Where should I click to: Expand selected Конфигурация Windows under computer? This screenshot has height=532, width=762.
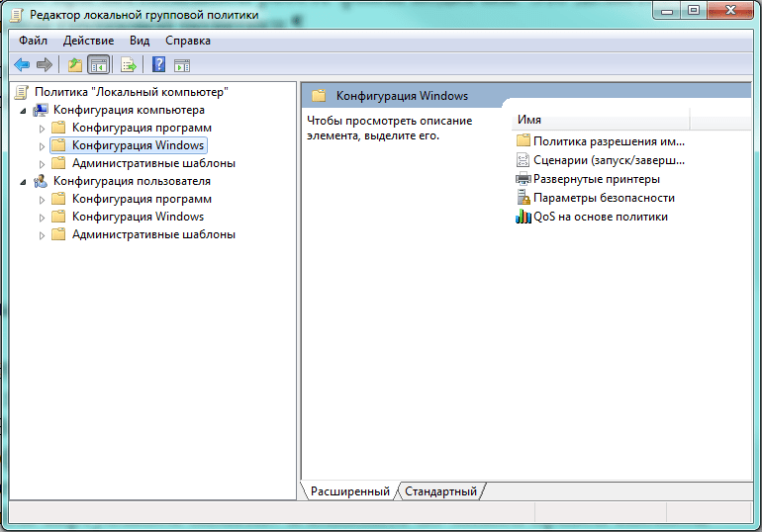(x=42, y=146)
